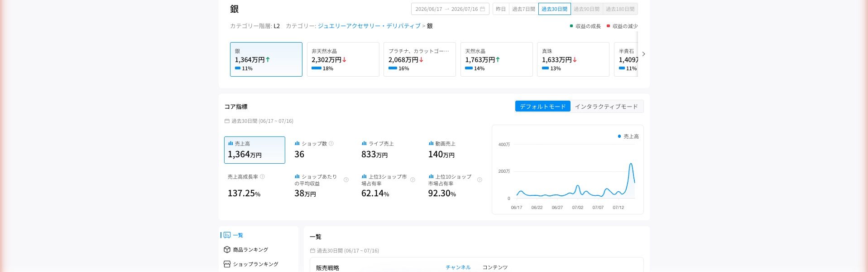Click the 62.14% market share value
This screenshot has height=272, width=868.
pyautogui.click(x=375, y=193)
